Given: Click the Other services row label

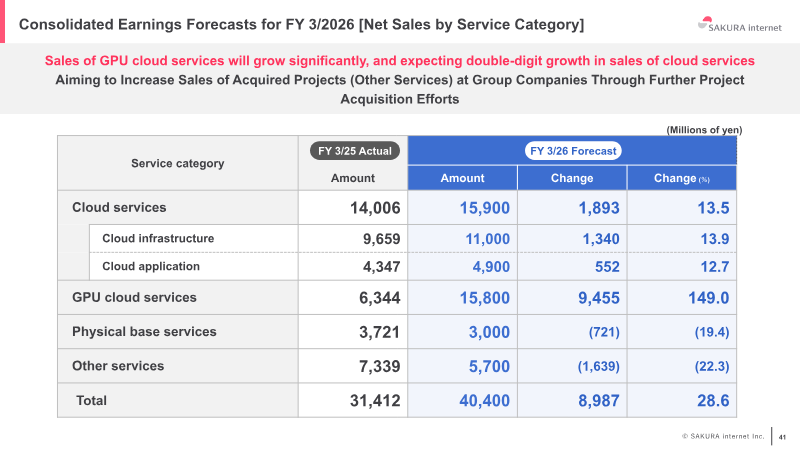Looking at the screenshot, I should coord(118,366).
